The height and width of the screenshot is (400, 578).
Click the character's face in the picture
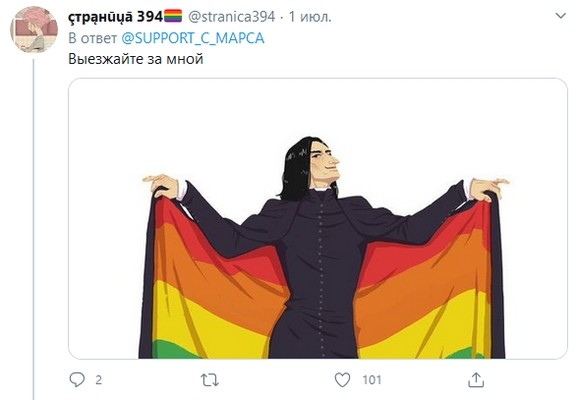pos(324,163)
